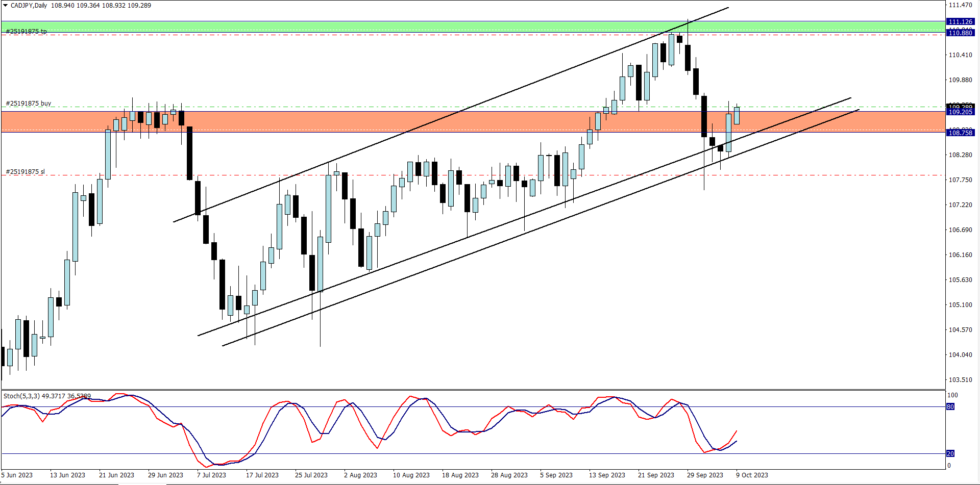Click the 111.470 price scale value
Viewport: 980px width, 485px height.
pos(960,5)
